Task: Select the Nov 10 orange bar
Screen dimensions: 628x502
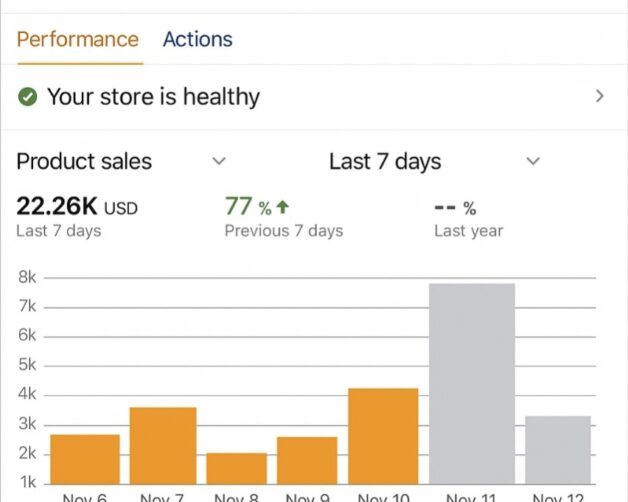Action: tap(383, 436)
